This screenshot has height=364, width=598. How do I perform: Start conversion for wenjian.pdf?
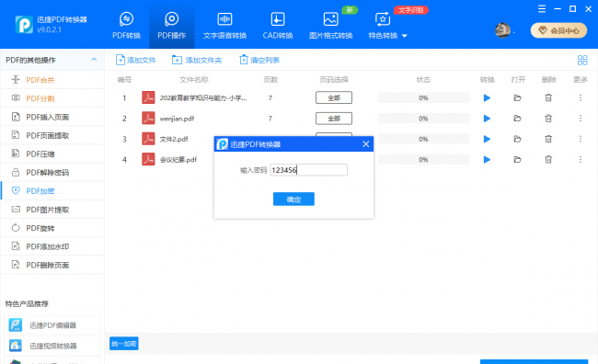(487, 119)
